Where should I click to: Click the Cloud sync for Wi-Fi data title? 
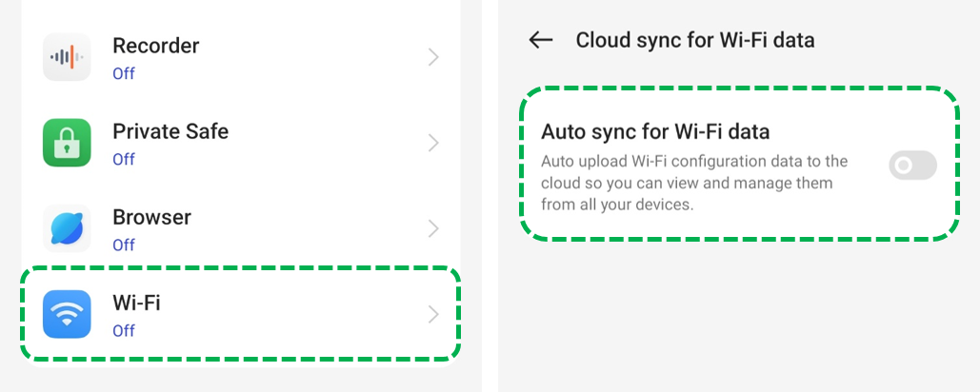pos(695,40)
